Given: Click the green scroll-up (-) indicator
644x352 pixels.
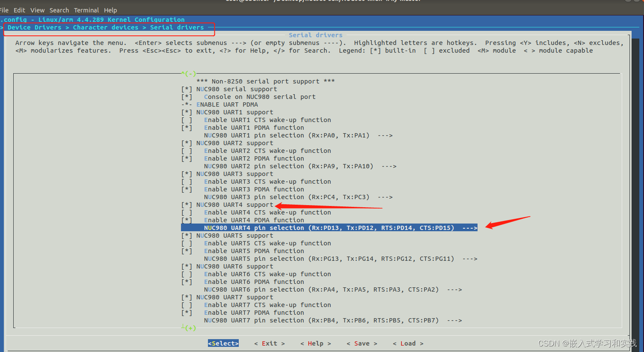Looking at the screenshot, I should coord(189,74).
